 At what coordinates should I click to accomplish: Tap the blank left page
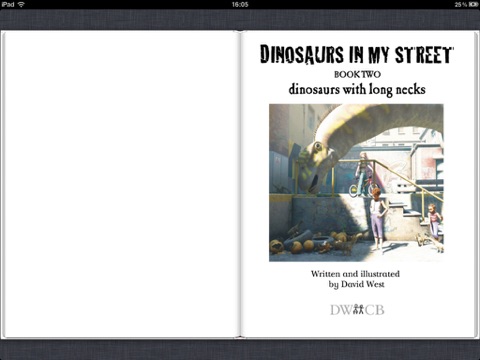121,184
